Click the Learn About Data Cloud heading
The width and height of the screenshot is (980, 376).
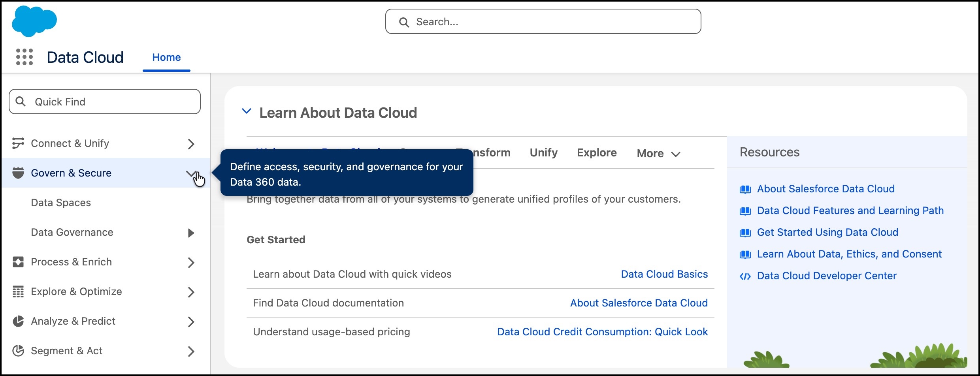tap(338, 113)
